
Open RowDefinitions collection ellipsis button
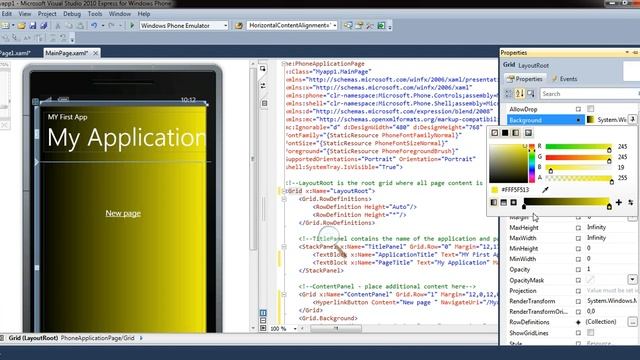point(632,322)
